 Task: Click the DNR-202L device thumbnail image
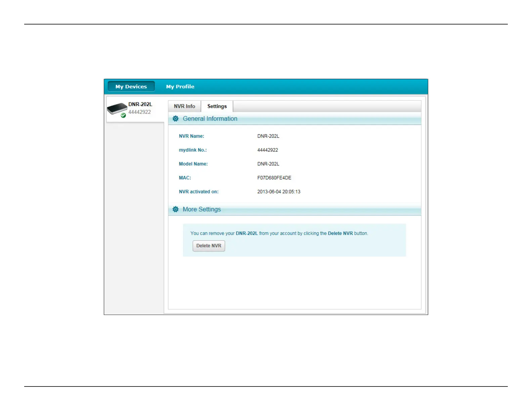[x=117, y=108]
